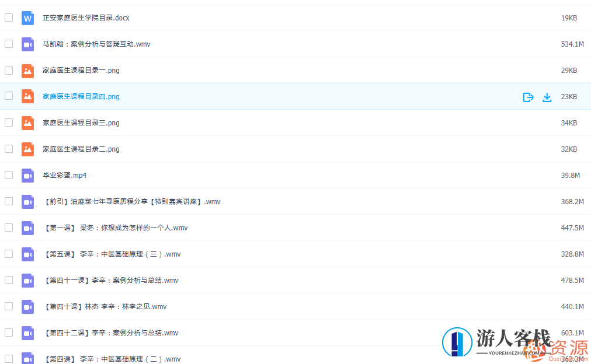Click the video icon for 【第四十二课】李辛
This screenshot has width=591, height=364.
(27, 332)
